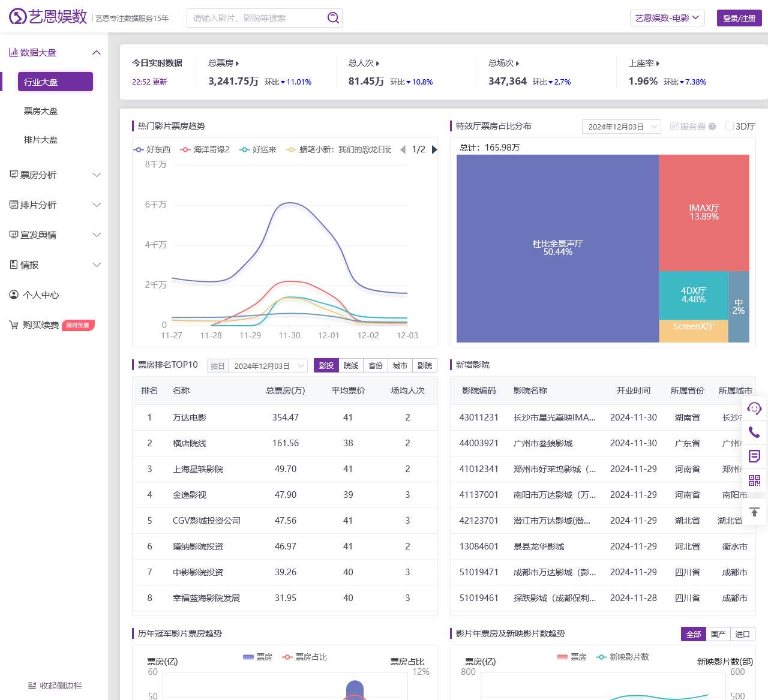
Task: Click the back-to-top arrow icon
Action: pyautogui.click(x=754, y=512)
